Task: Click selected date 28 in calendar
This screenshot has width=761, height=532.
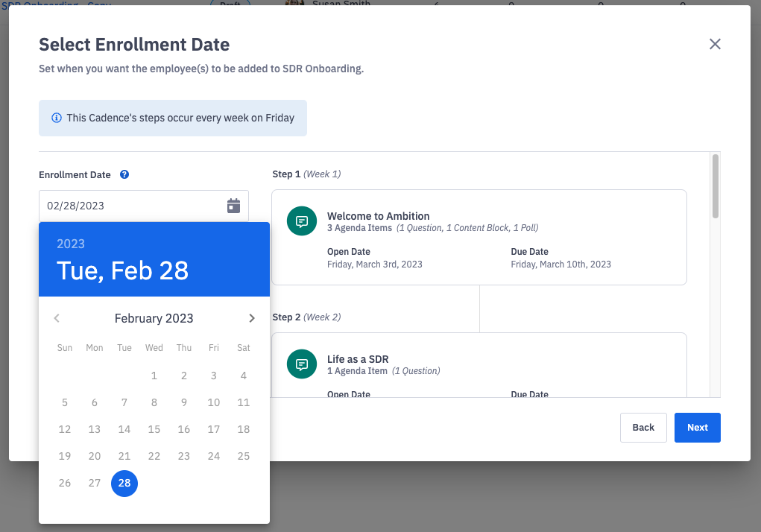Action: (124, 483)
